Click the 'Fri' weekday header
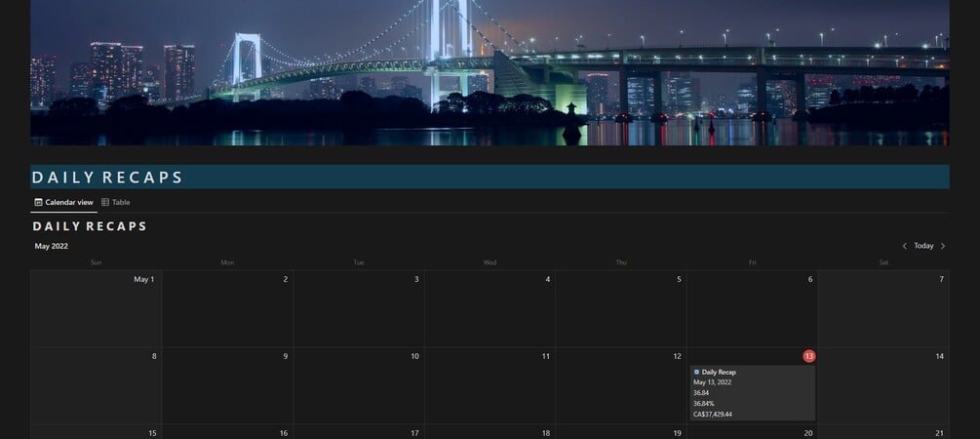The image size is (980, 439). [753, 262]
